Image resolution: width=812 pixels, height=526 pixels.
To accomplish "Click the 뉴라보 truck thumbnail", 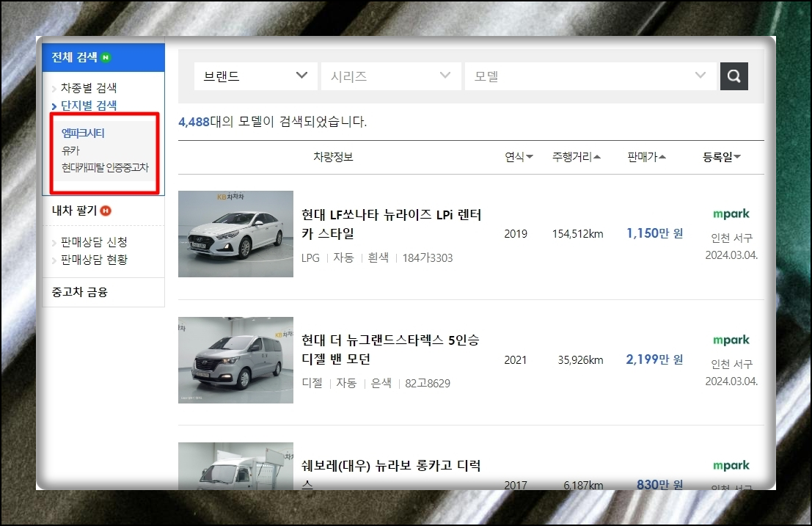I will [x=235, y=466].
